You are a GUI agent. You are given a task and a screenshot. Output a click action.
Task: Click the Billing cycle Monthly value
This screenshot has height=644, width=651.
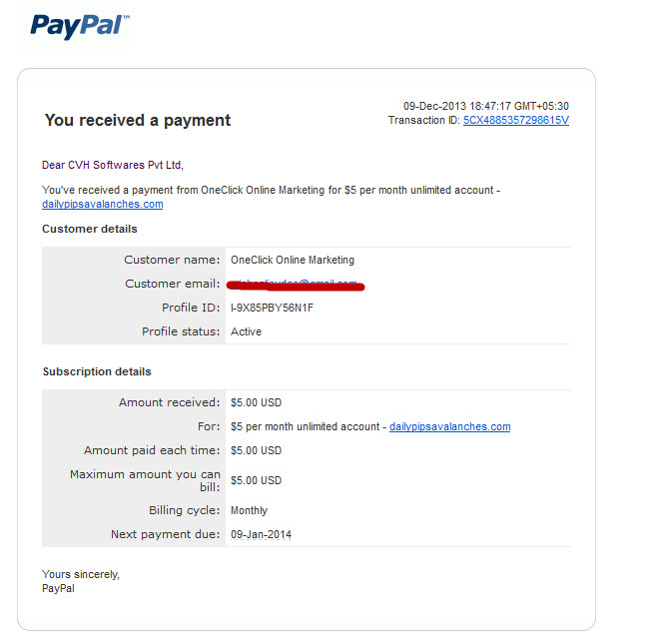pos(249,510)
